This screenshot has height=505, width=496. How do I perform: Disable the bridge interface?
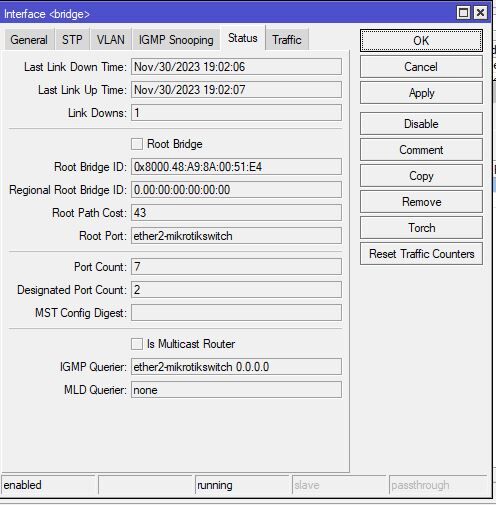coord(421,124)
